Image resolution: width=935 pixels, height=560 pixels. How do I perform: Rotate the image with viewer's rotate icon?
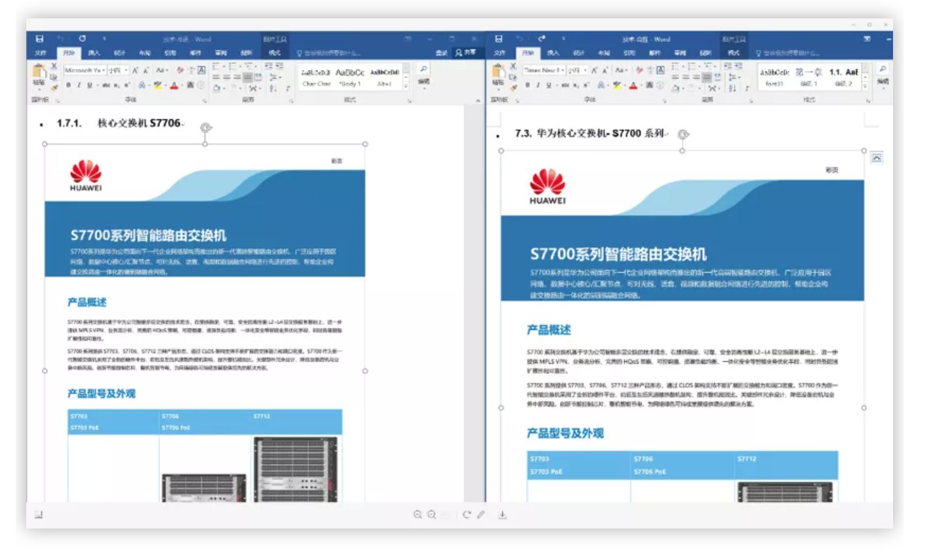tap(466, 515)
